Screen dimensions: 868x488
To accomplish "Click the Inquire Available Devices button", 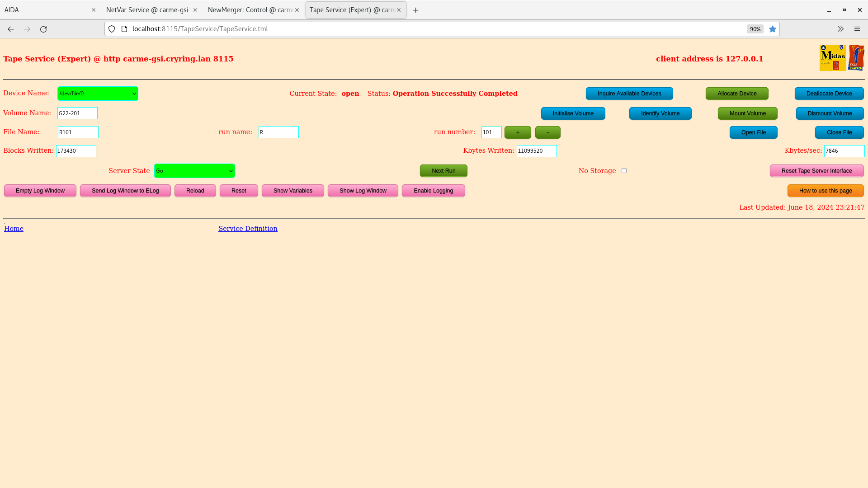I will [630, 94].
